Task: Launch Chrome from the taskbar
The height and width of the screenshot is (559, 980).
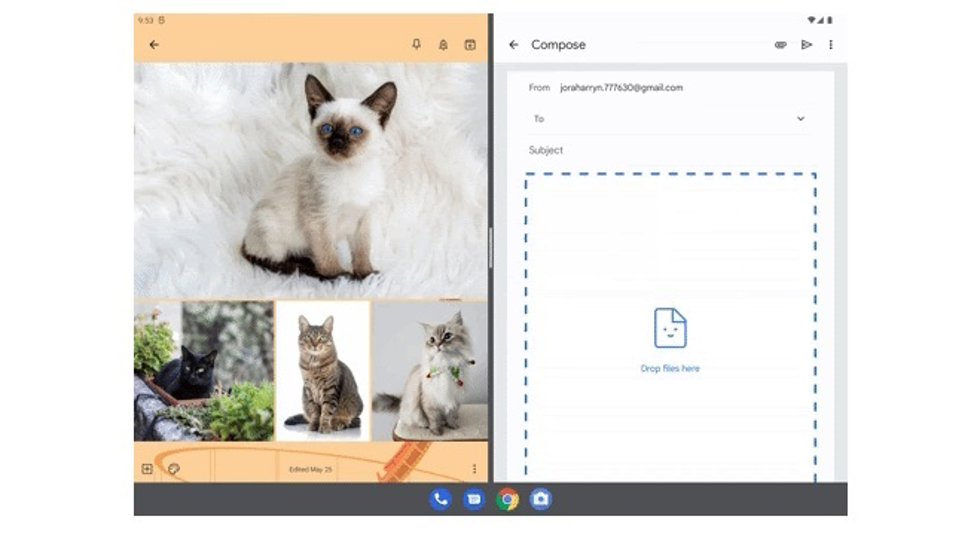Action: tap(508, 499)
